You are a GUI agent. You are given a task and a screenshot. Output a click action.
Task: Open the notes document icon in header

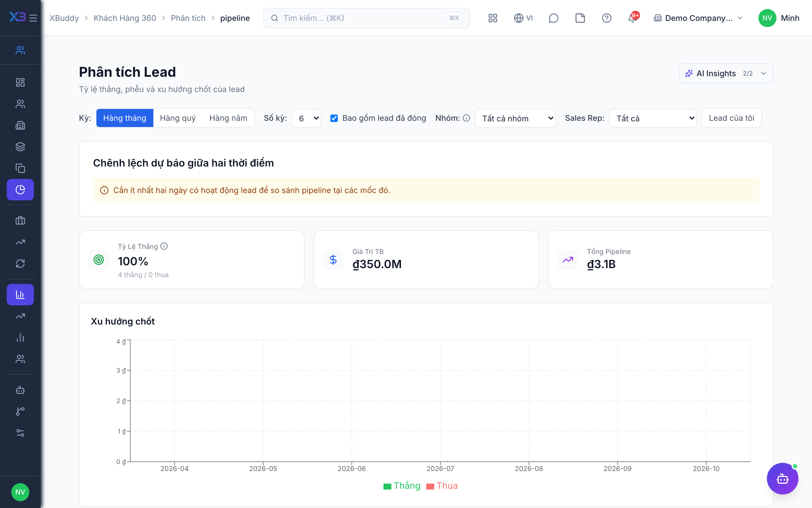(580, 18)
